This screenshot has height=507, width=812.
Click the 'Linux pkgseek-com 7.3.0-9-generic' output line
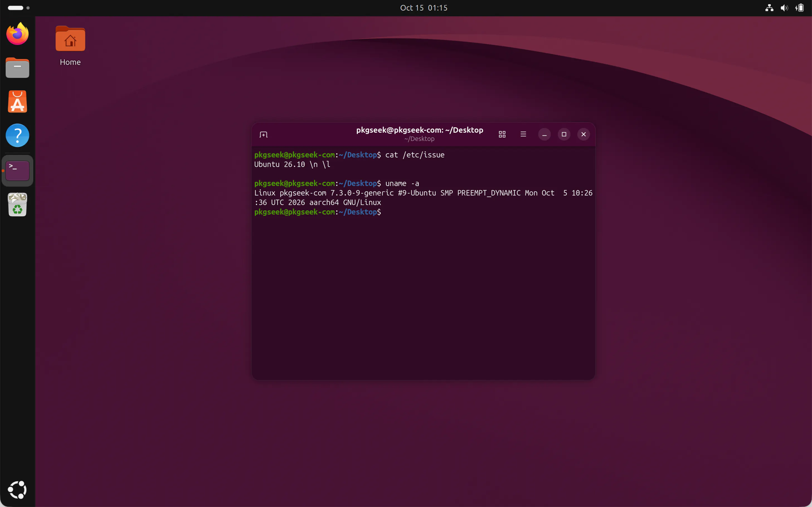coord(423,193)
